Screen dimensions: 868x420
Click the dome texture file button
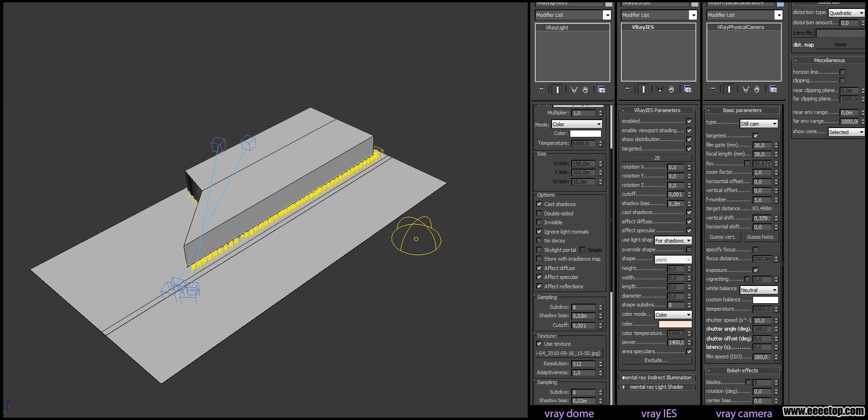point(569,353)
